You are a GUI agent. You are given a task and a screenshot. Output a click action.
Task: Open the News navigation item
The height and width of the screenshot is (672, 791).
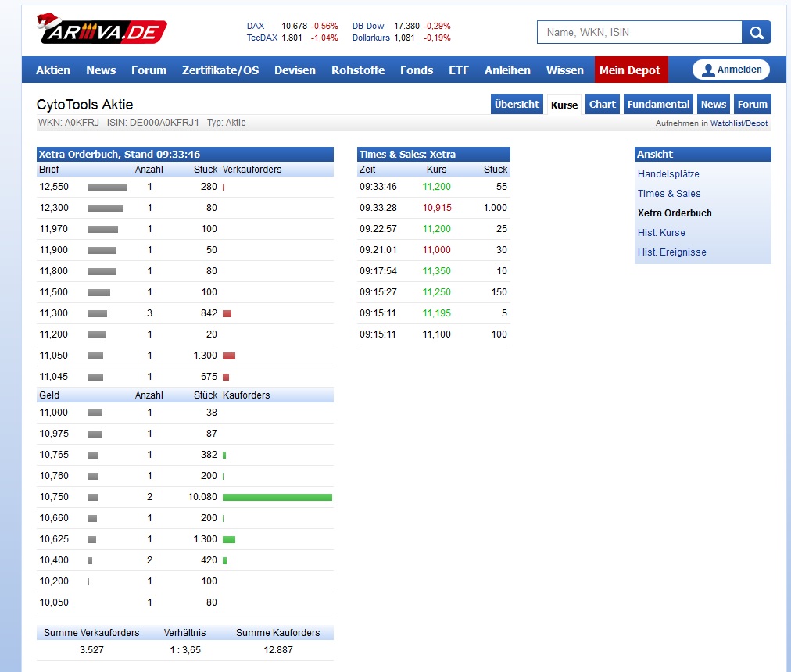click(x=101, y=70)
